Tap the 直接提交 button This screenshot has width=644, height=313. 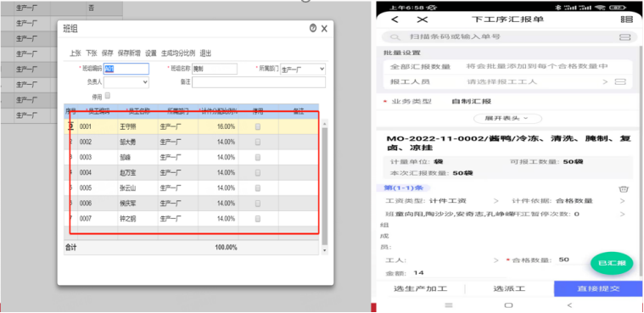[x=598, y=288]
